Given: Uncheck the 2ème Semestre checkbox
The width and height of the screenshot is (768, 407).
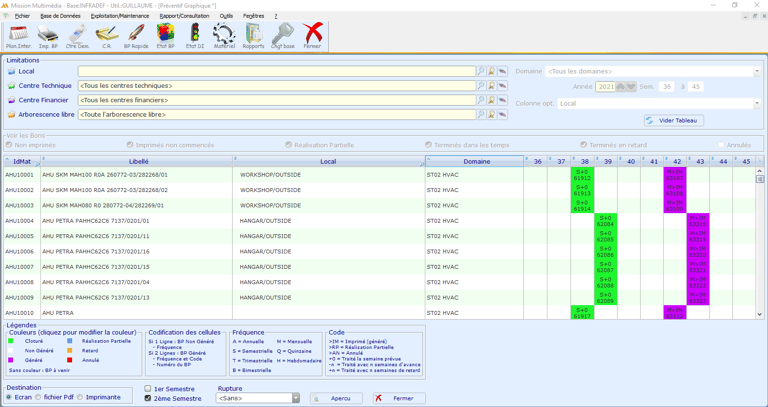Looking at the screenshot, I should point(148,398).
